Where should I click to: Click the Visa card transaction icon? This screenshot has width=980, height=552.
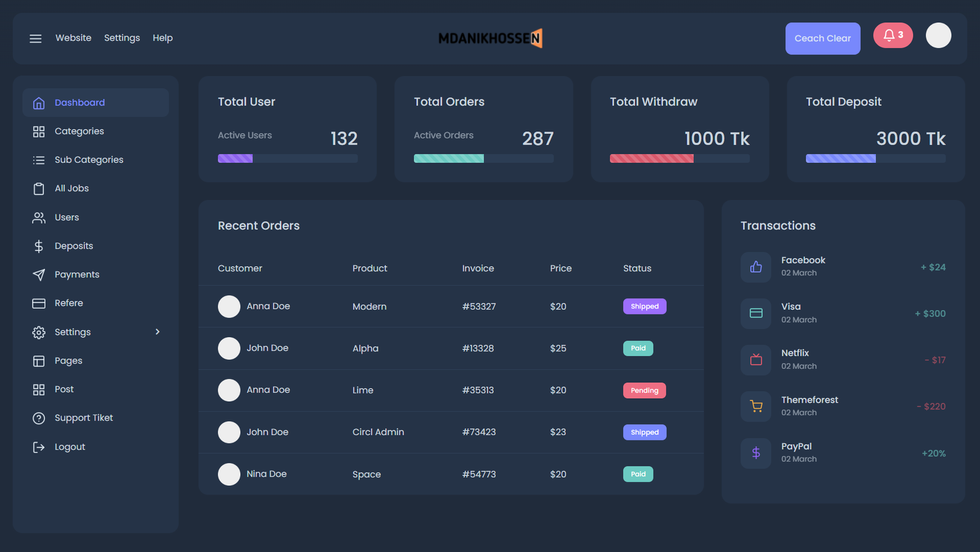pos(756,313)
